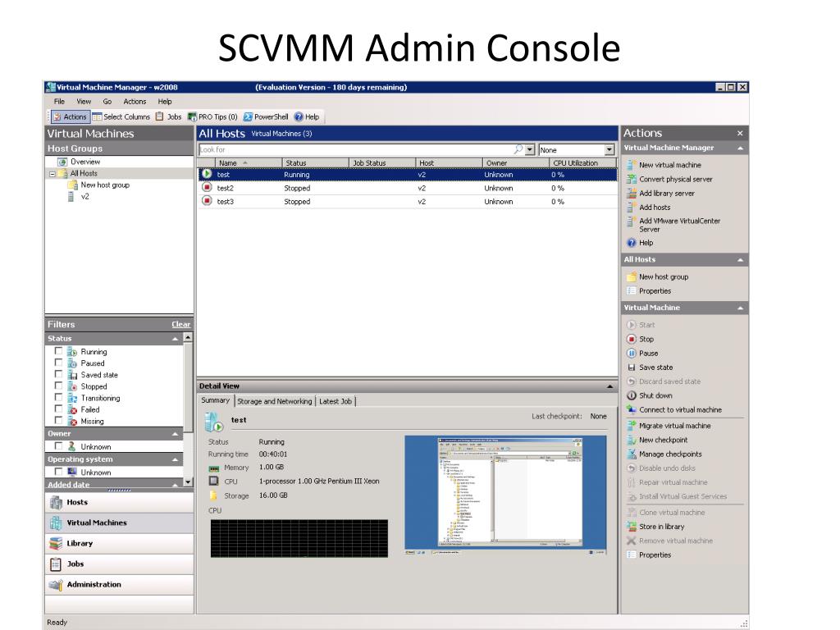Click the New virtual machine action icon
This screenshot has width=840, height=630.
tap(632, 165)
